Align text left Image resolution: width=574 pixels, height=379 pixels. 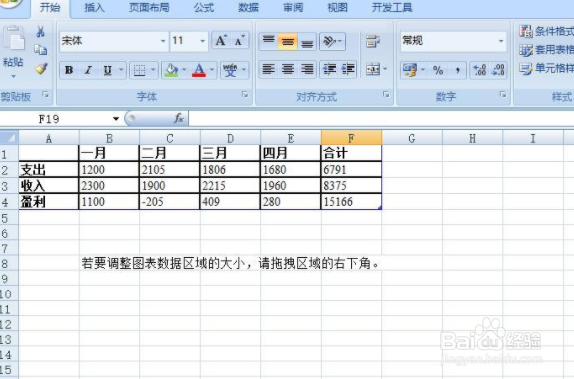(x=269, y=69)
